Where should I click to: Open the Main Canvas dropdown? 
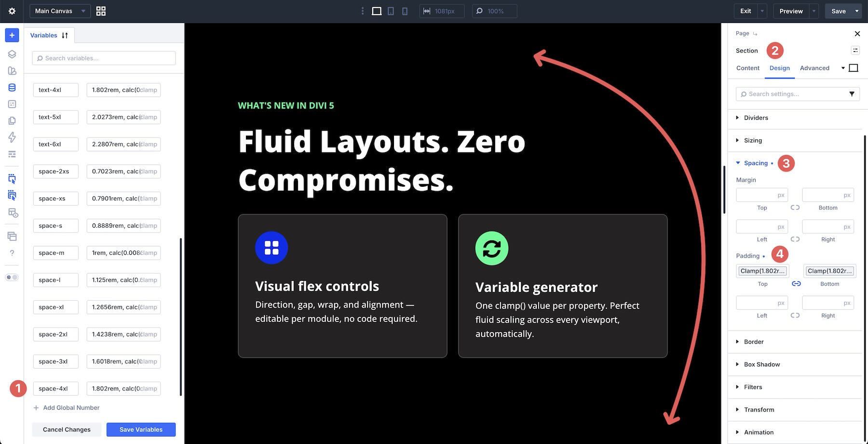(x=60, y=11)
